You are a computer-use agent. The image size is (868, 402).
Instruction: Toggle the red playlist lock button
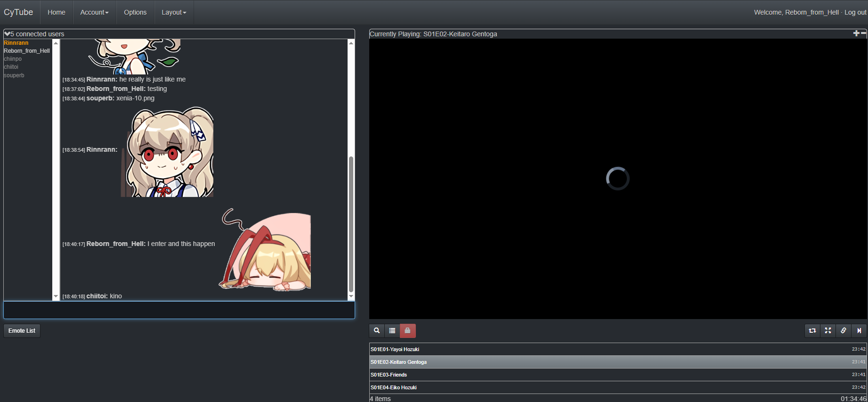[x=408, y=331]
